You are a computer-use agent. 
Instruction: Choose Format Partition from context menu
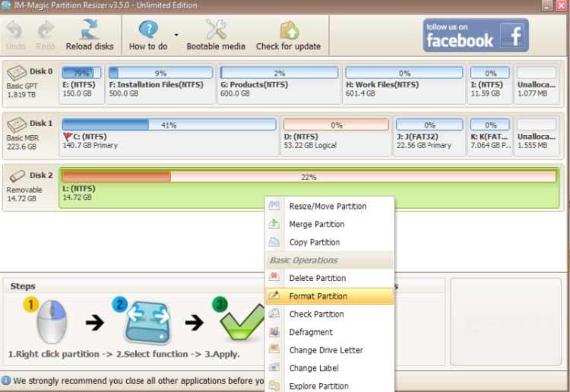(330, 296)
